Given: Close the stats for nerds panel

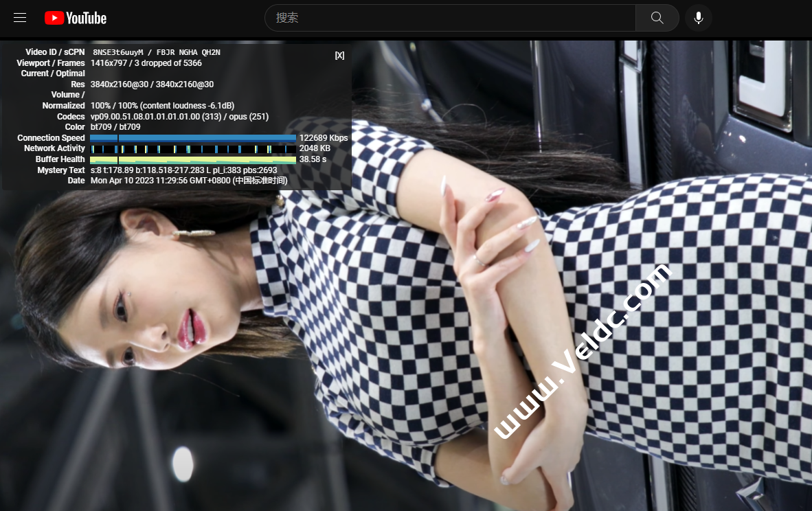Looking at the screenshot, I should 340,56.
